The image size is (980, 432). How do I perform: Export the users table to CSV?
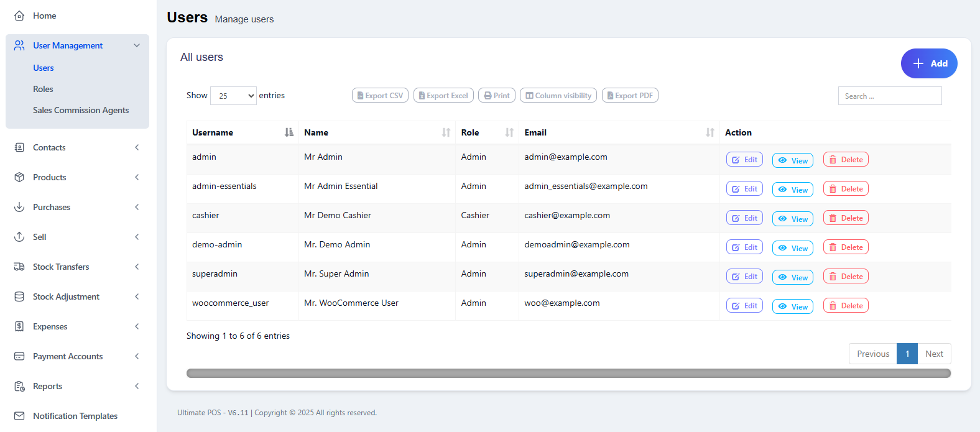380,95
